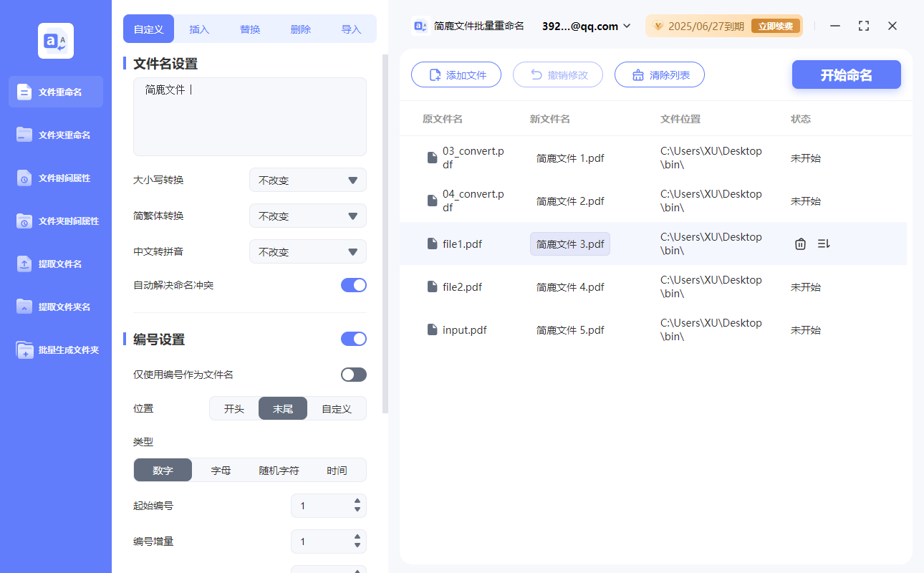The image size is (924, 573).
Task: Increase 起始编号 with its up arrow
Action: [x=356, y=501]
